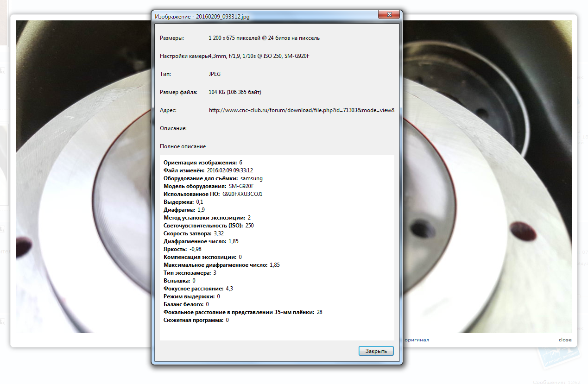Click the Полное описание label
This screenshot has width=588, height=384.
(x=183, y=146)
